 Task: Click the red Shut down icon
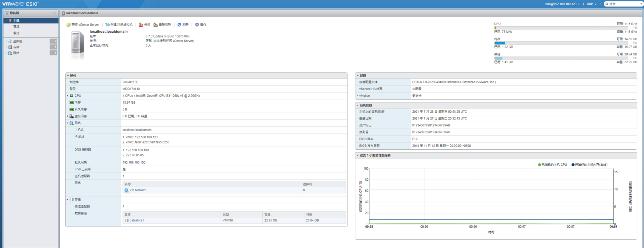click(x=141, y=25)
